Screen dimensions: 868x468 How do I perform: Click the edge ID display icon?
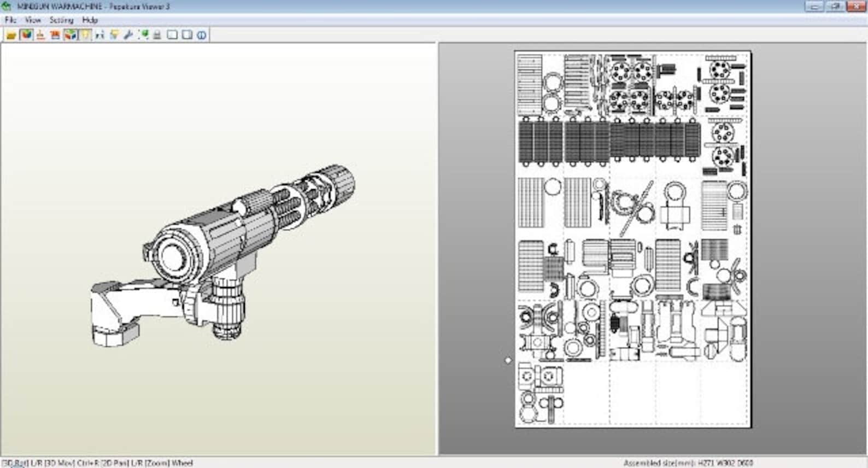99,35
